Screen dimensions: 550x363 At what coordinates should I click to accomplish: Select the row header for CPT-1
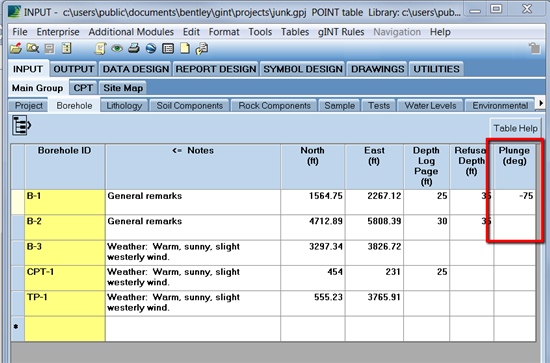[18, 278]
